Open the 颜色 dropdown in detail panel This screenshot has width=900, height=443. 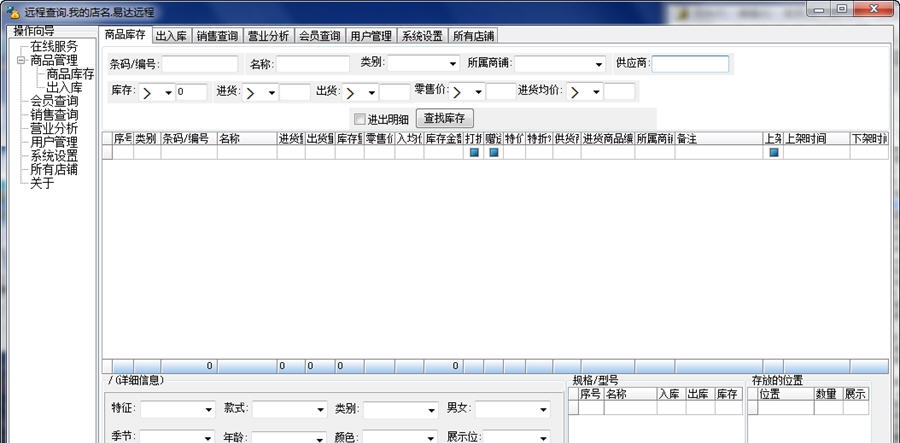point(432,437)
